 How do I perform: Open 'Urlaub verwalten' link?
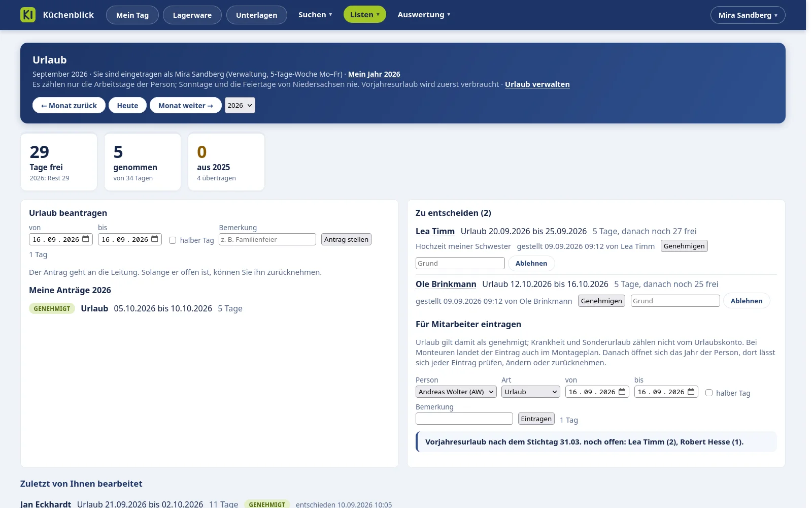[537, 84]
